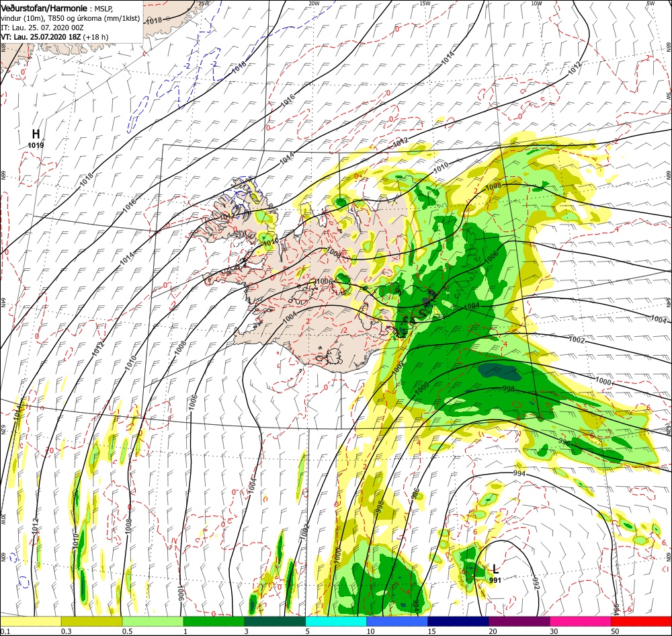The width and height of the screenshot is (672, 636).
Task: Click the 'IT: Lau. 25. 07. 2020 00Z' line
Action: (42, 28)
